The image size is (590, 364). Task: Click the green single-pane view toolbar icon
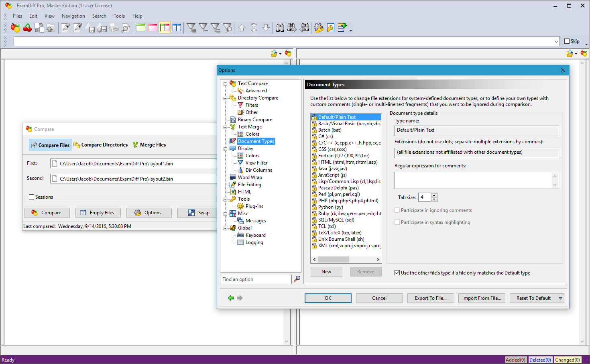140,28
